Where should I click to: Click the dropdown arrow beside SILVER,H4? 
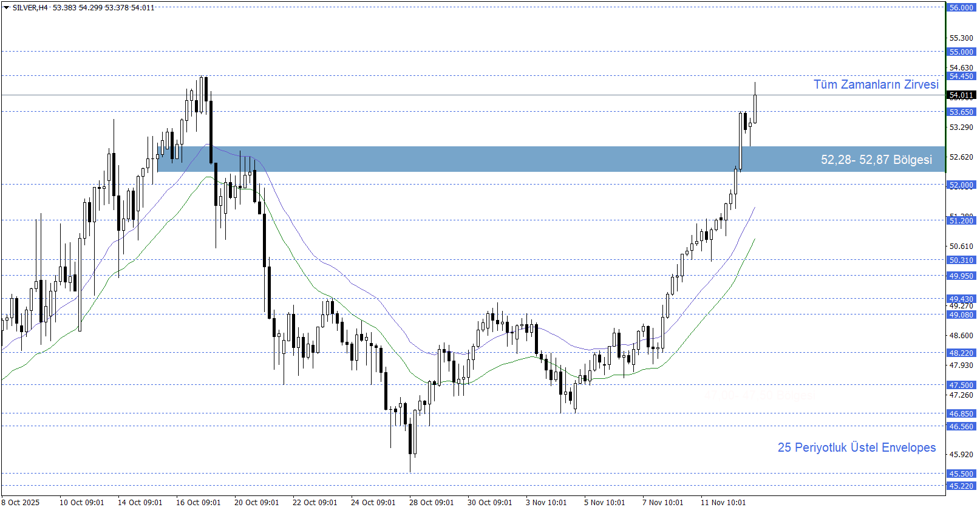pyautogui.click(x=7, y=8)
